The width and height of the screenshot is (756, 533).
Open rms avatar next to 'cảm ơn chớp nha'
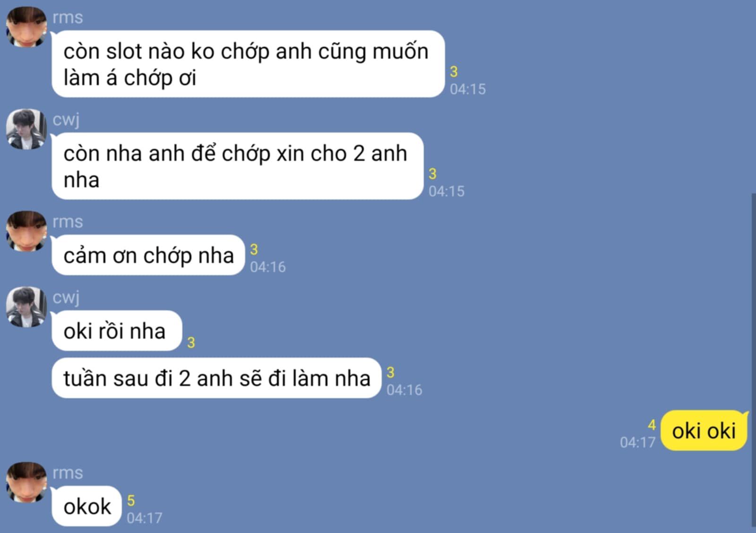(26, 231)
